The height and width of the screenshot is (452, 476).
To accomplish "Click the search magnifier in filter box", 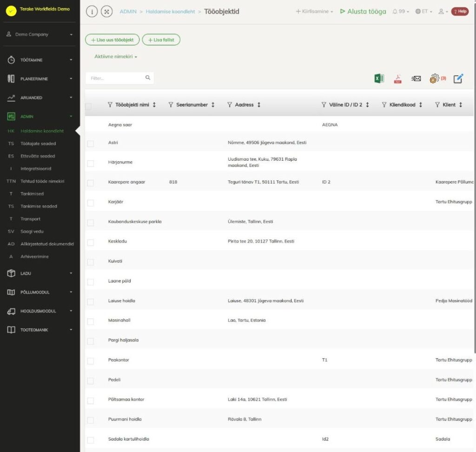I will pyautogui.click(x=148, y=78).
